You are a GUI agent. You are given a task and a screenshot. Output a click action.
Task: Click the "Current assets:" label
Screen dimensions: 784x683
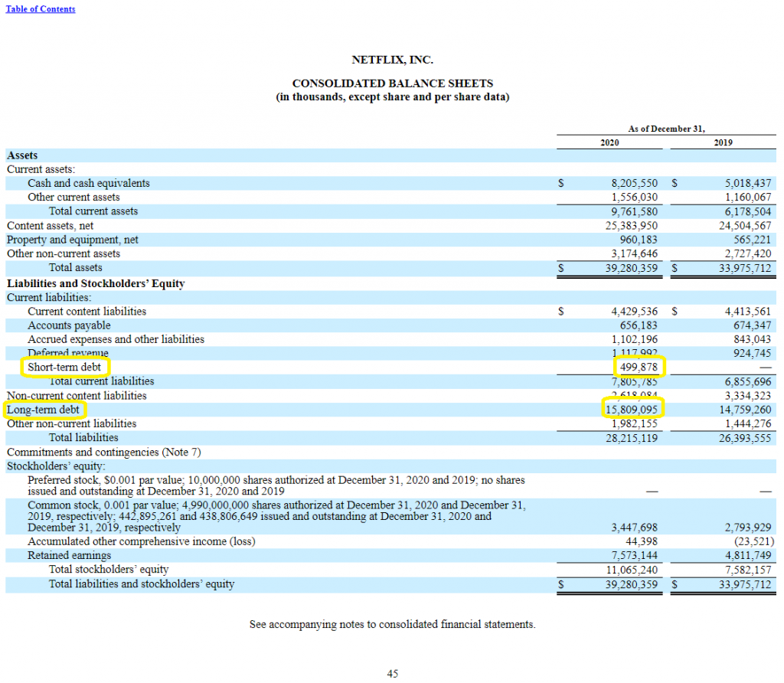point(41,169)
